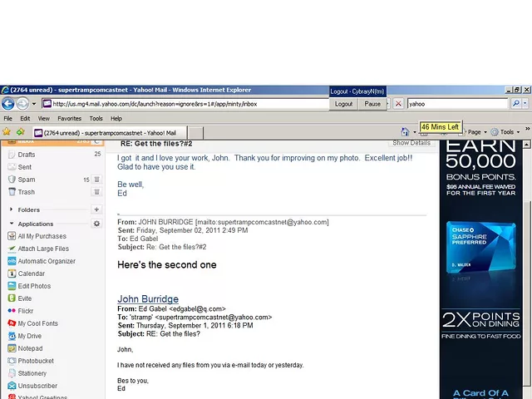Add a new folder with the plus icon
532x399 pixels.
pos(96,209)
